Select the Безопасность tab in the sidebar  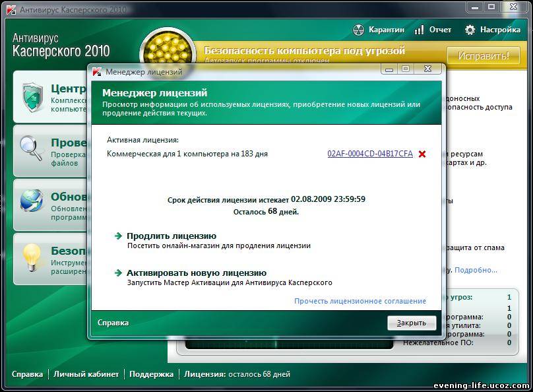click(50, 259)
